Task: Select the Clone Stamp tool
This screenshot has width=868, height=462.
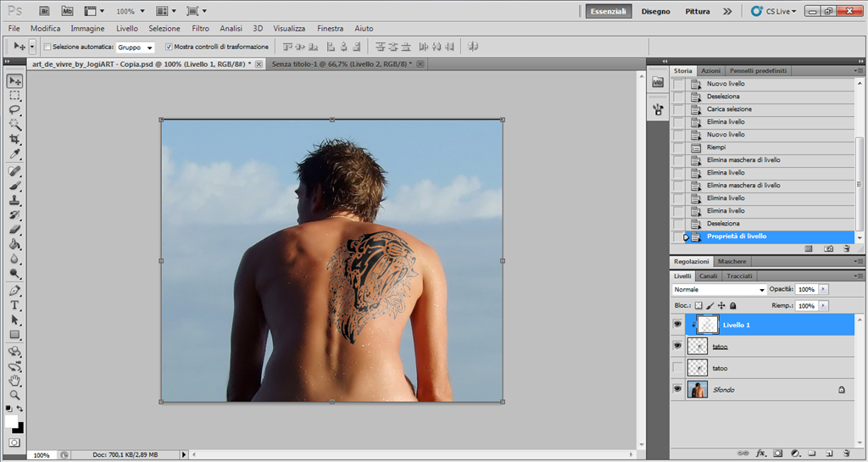Action: click(x=15, y=200)
